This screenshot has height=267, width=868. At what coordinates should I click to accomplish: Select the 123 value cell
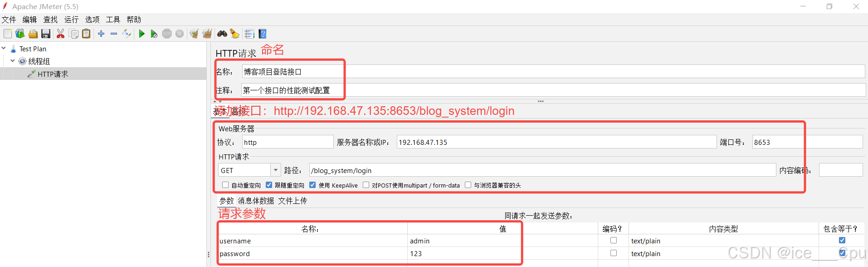pyautogui.click(x=502, y=253)
